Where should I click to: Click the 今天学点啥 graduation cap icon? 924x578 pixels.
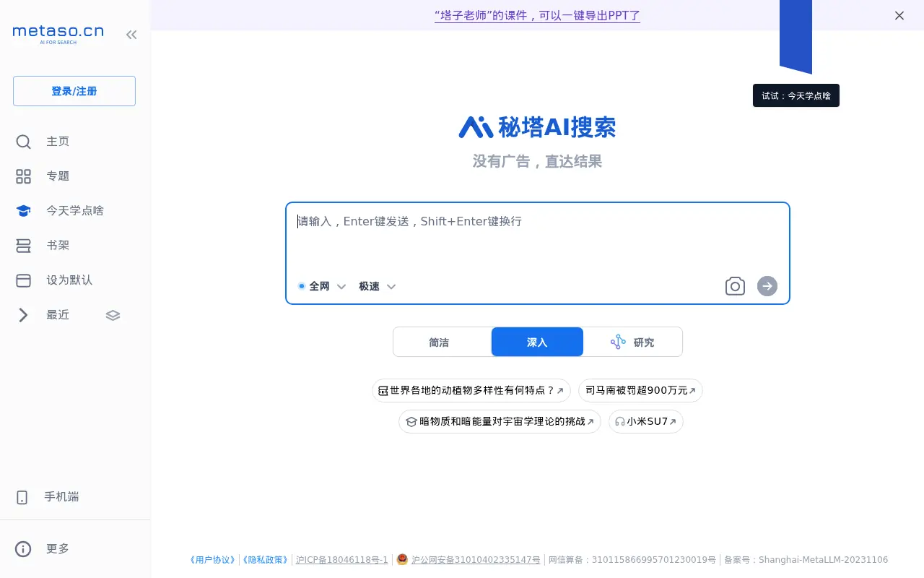(23, 210)
